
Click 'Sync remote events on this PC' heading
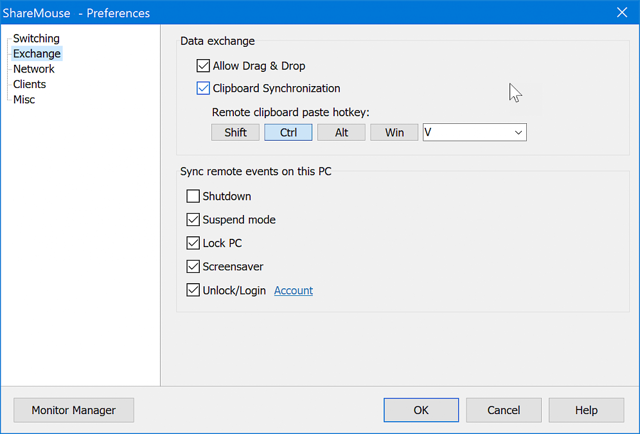[256, 171]
